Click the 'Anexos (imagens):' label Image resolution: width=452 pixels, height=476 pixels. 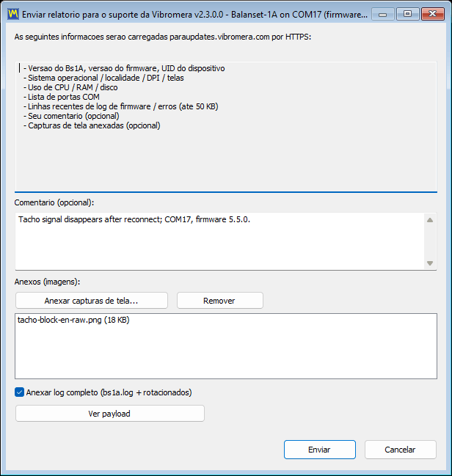(48, 282)
